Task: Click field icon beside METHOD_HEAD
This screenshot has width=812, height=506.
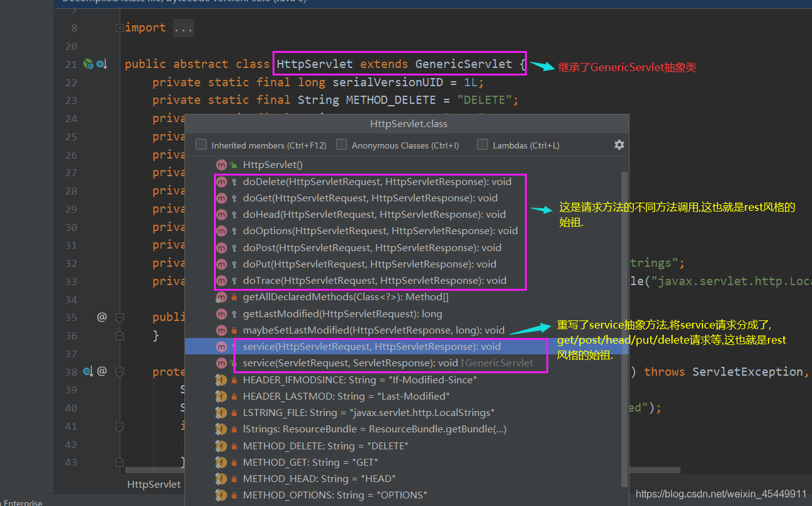Action: pyautogui.click(x=221, y=478)
